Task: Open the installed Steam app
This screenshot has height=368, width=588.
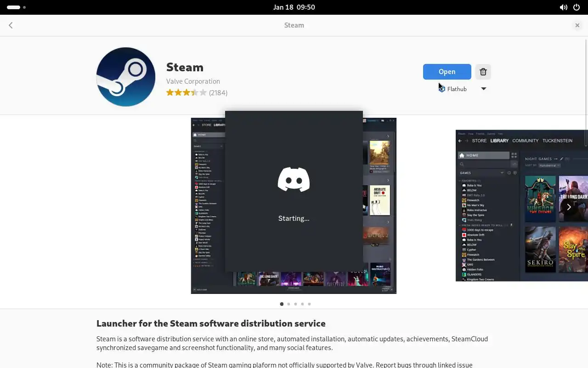Action: pyautogui.click(x=447, y=72)
